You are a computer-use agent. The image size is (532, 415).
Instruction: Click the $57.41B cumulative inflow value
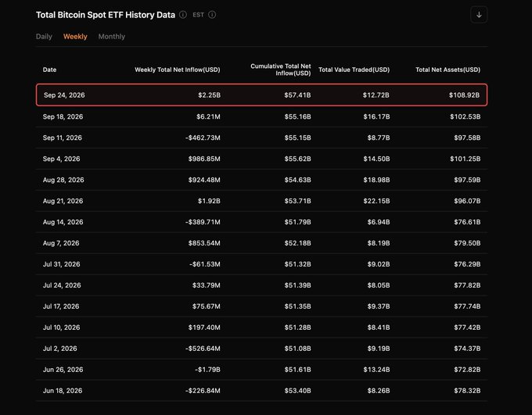coord(297,95)
